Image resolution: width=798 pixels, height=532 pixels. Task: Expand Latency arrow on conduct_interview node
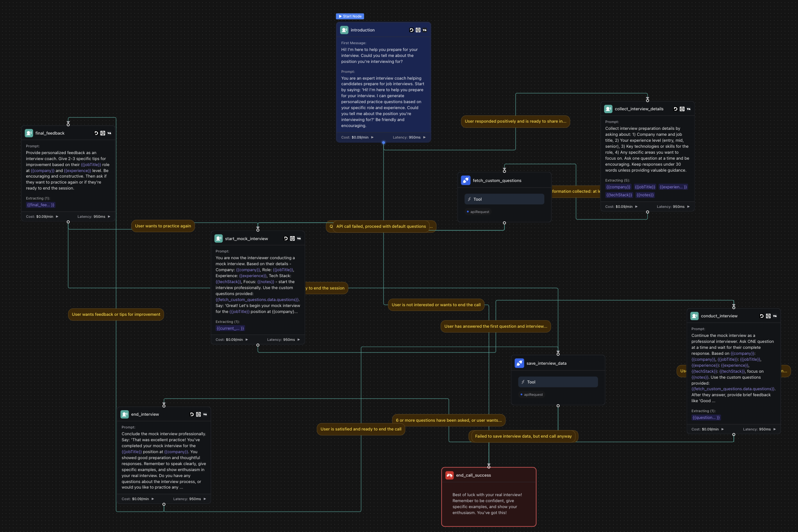775,429
